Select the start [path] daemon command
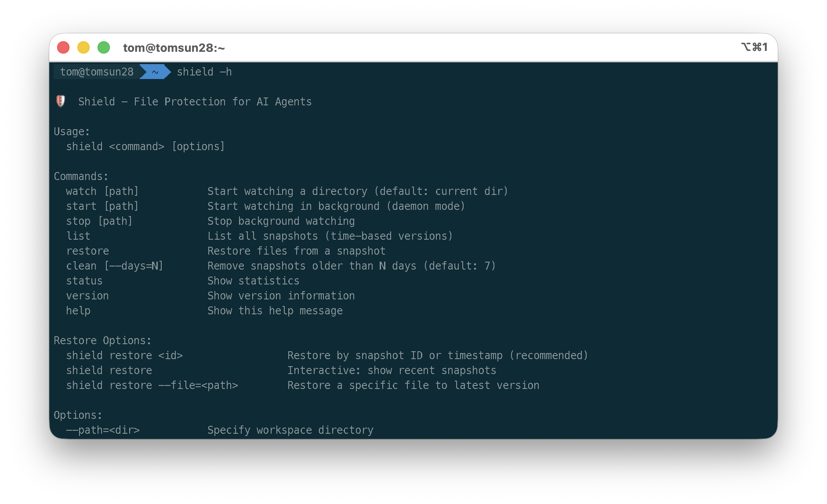Screen dimensions: 827x504 point(102,206)
